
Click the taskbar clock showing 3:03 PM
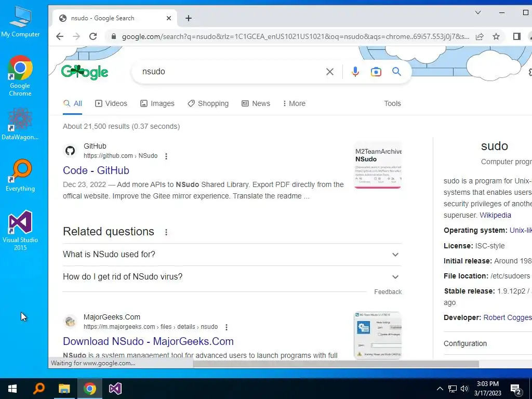487,389
